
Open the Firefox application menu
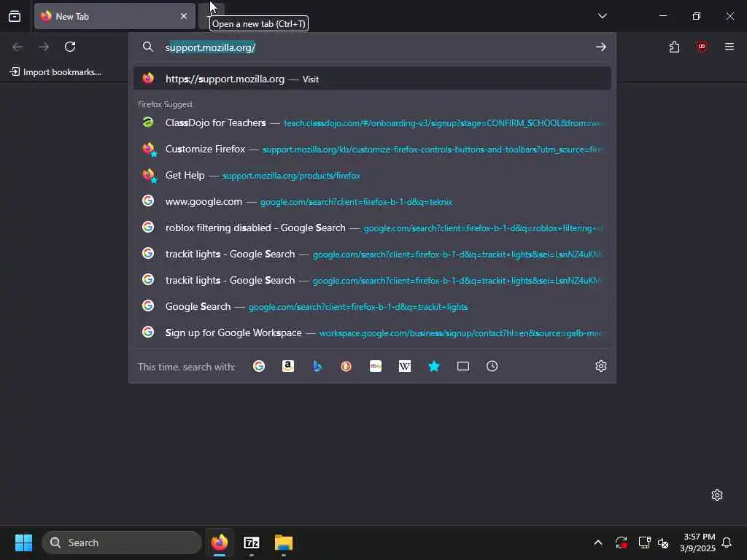(x=729, y=47)
